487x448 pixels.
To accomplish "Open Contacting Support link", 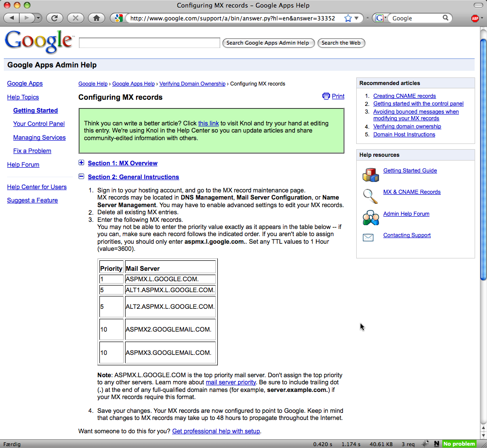I will click(407, 235).
